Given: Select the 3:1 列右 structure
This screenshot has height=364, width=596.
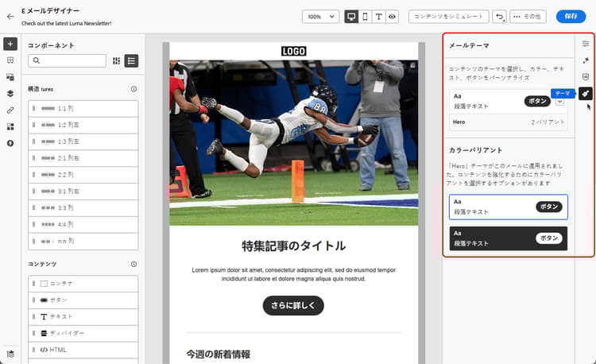Looking at the screenshot, I should click(83, 191).
